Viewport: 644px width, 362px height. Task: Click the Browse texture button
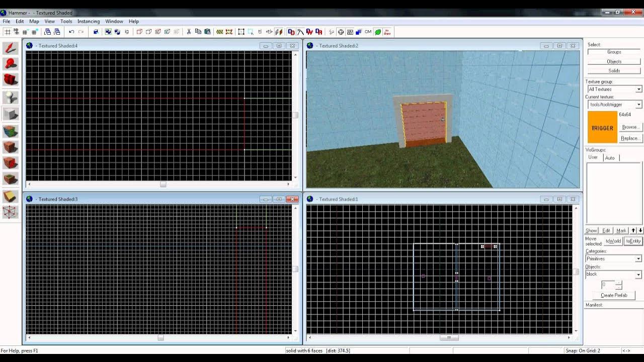630,127
